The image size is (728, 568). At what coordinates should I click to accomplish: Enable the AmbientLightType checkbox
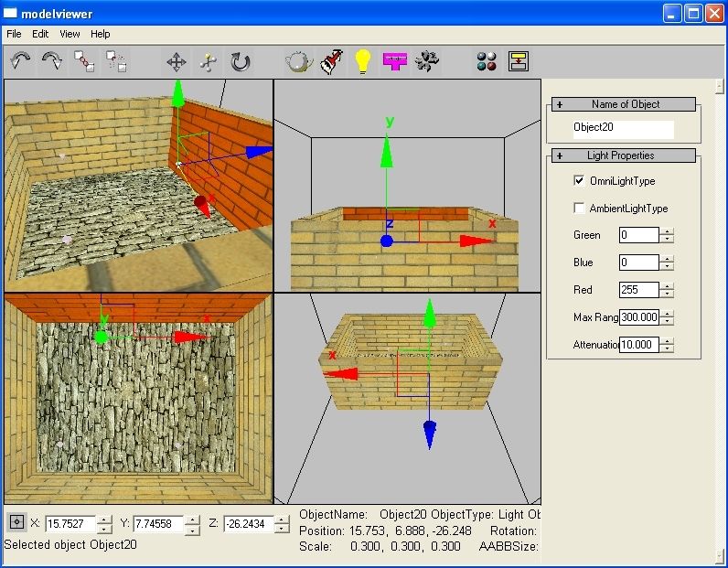pos(579,209)
